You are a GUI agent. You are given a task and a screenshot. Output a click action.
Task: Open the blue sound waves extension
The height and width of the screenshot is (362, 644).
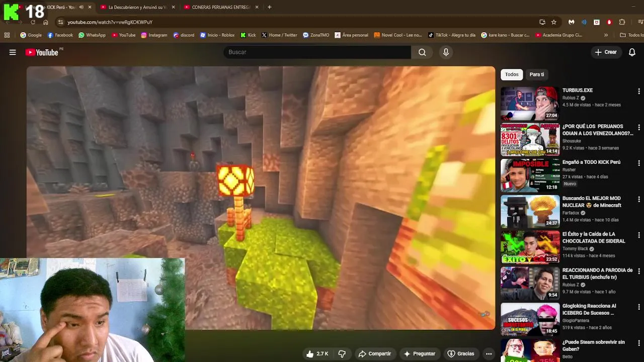pos(584,22)
